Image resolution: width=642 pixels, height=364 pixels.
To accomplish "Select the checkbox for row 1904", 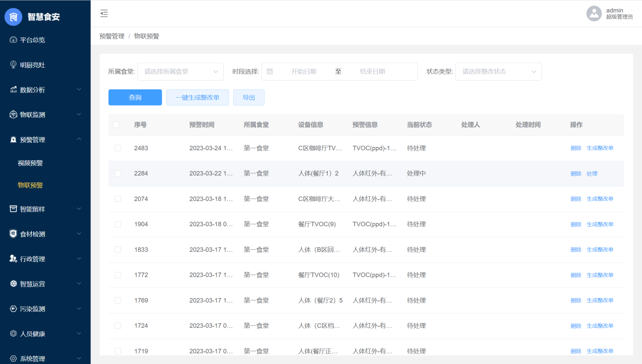I will 118,224.
